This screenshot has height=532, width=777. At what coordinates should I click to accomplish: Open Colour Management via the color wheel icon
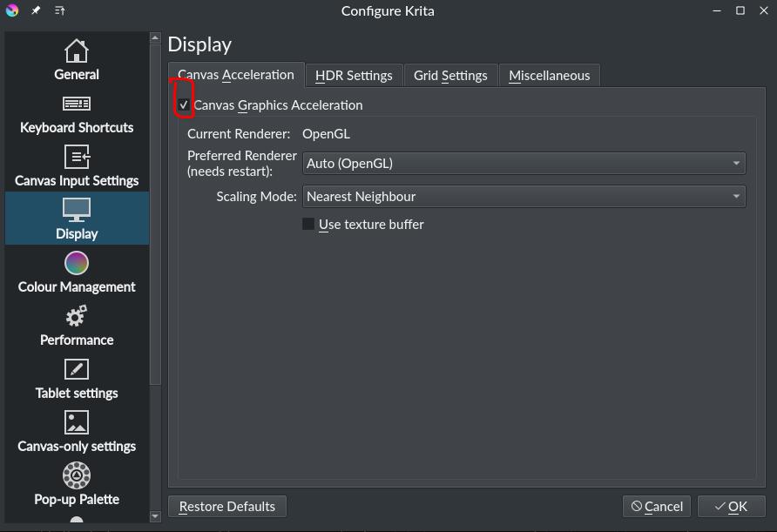point(76,262)
